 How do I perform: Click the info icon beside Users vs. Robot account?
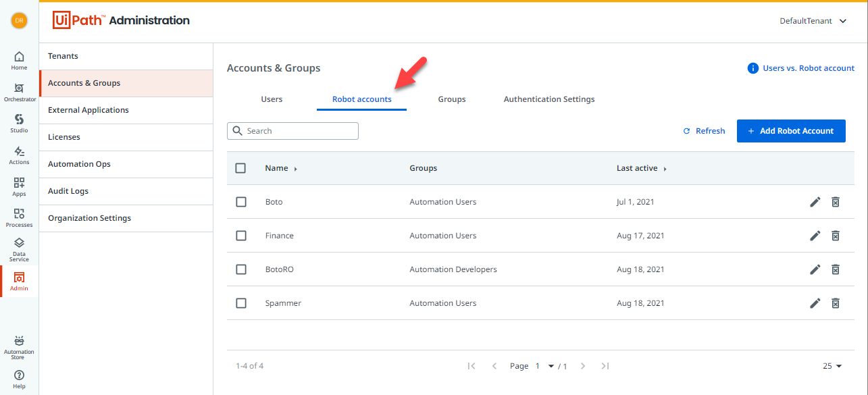click(x=752, y=68)
